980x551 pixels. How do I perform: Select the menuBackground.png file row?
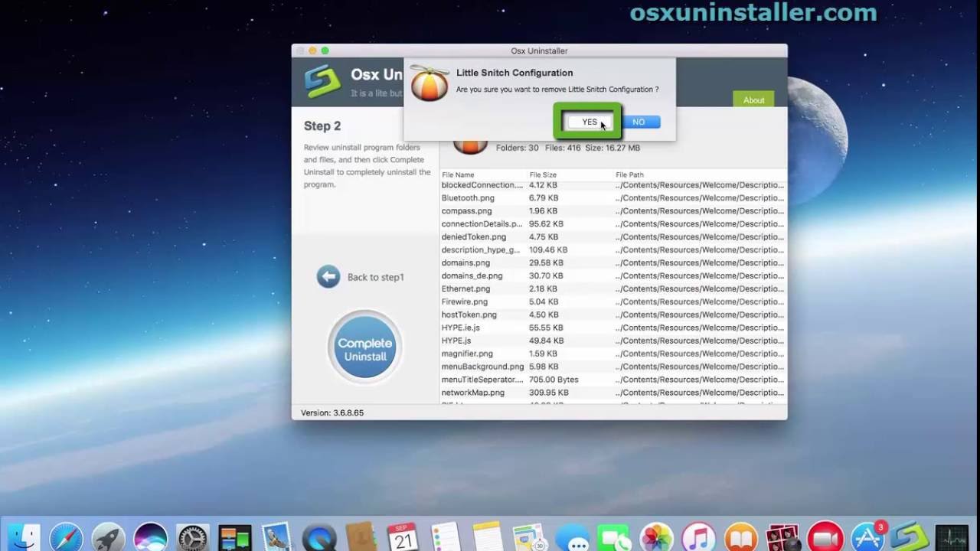coord(613,367)
